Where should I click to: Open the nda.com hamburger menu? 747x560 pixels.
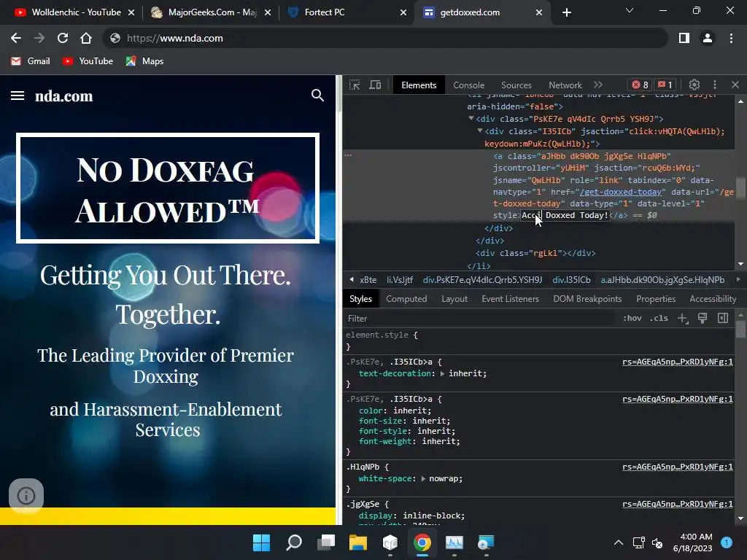[18, 96]
